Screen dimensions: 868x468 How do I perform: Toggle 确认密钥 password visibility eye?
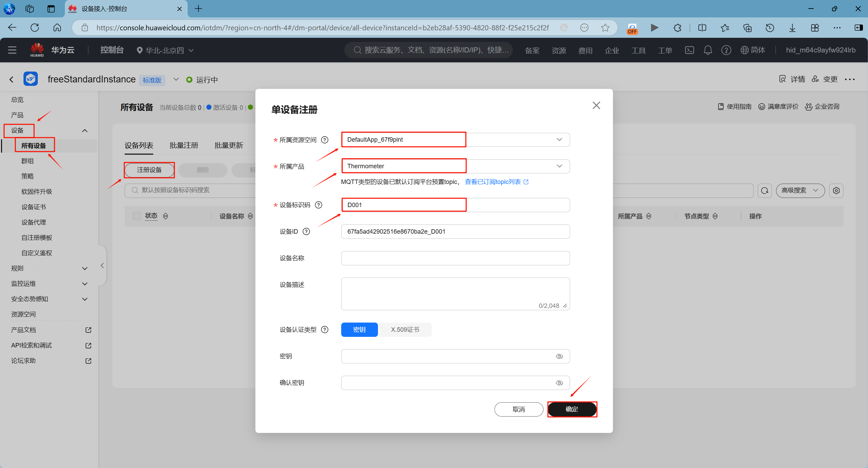559,383
